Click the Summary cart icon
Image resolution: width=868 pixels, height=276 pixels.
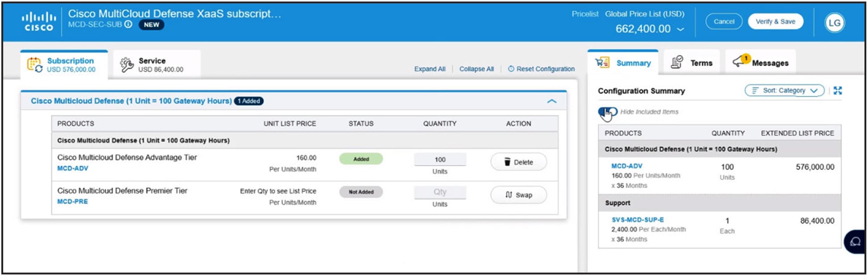pos(602,63)
